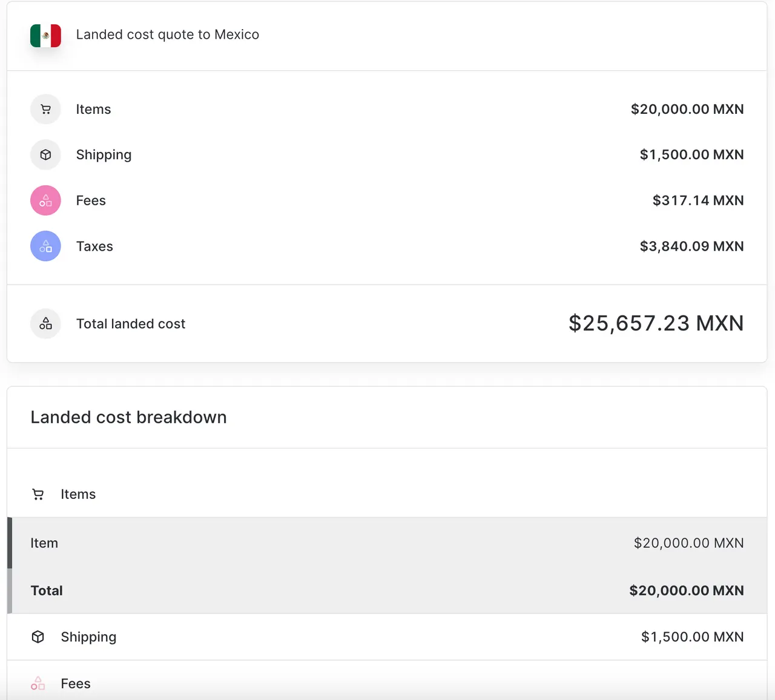Open the Landed cost quote to Mexico header
Screen dimensions: 775x700
168,35
